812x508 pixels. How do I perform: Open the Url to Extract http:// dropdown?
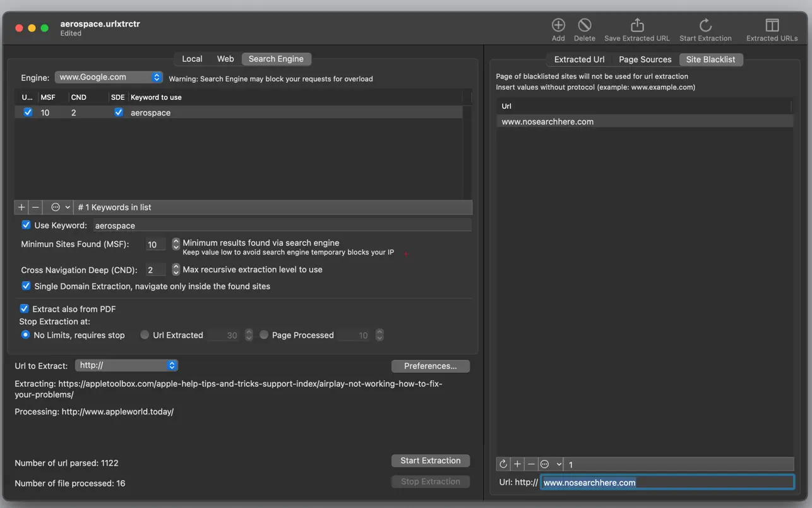click(126, 365)
